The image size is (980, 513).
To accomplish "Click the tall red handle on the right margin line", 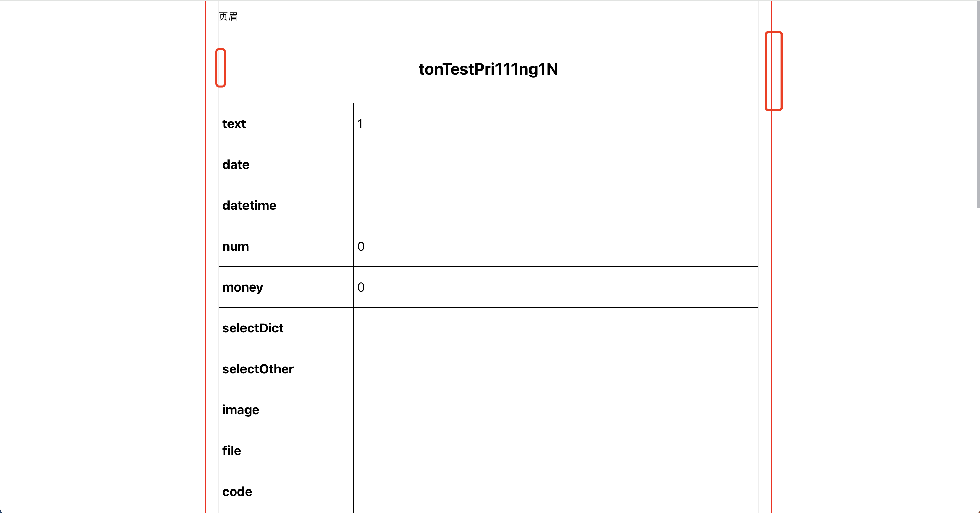I will 773,71.
